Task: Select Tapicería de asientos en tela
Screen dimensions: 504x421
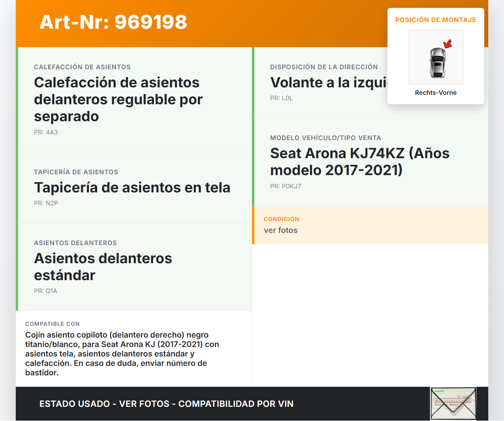Action: click(x=132, y=188)
